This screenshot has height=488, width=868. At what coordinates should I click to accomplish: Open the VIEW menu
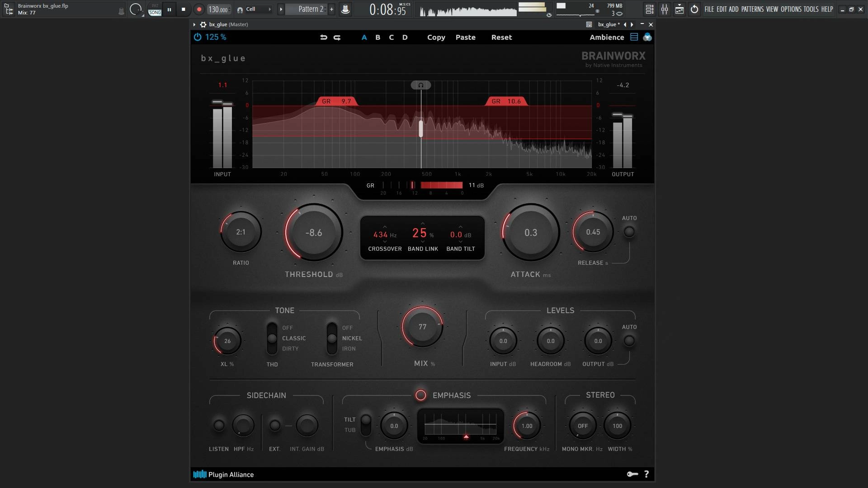tap(772, 9)
